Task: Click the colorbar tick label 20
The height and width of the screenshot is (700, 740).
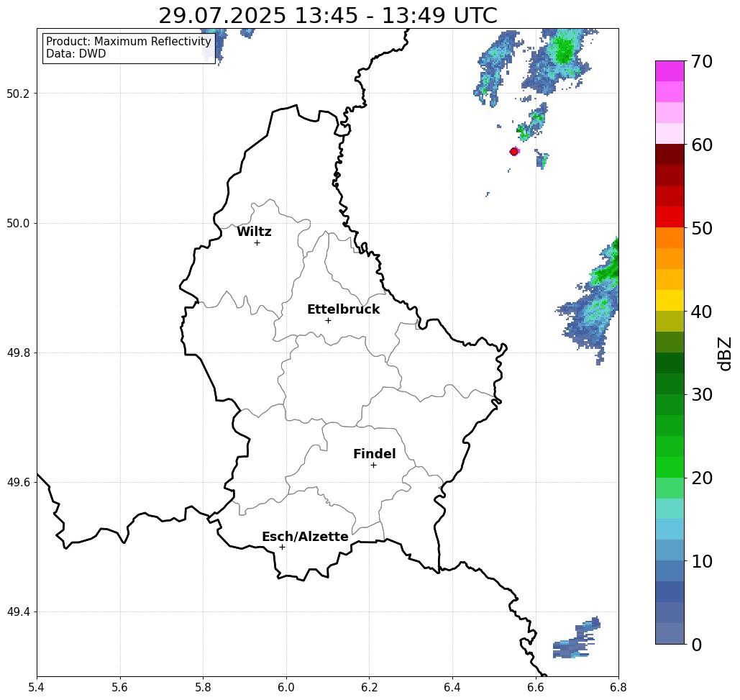Action: pos(702,478)
